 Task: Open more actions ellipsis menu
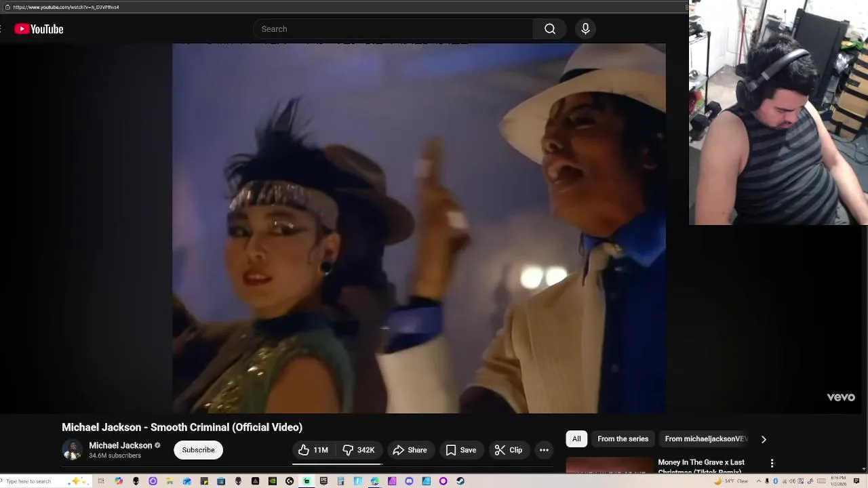click(544, 450)
